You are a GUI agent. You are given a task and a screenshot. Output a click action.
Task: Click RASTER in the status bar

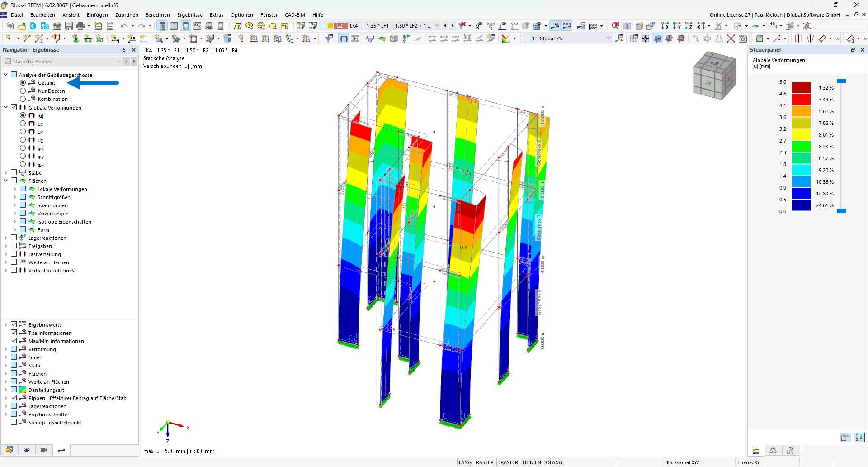[485, 462]
